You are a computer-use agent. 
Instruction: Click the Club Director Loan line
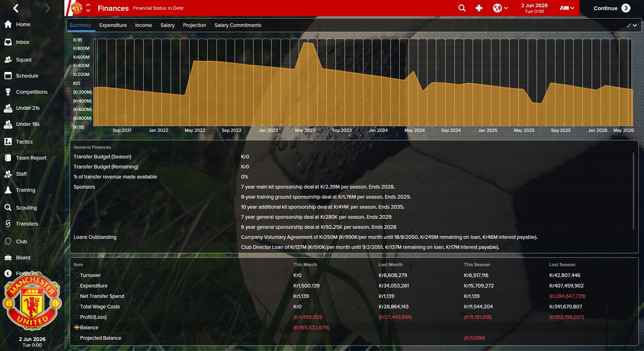370,247
